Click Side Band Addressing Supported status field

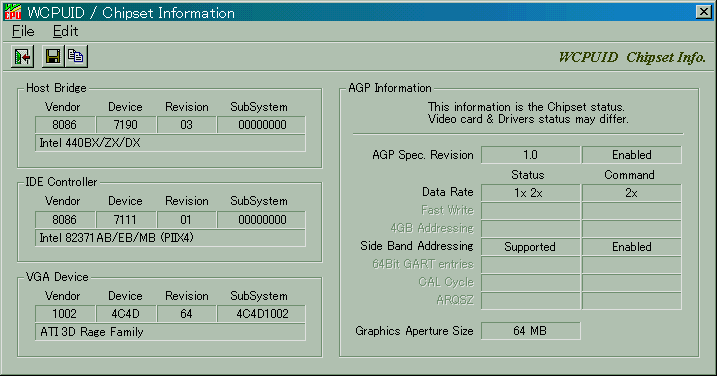coord(530,247)
